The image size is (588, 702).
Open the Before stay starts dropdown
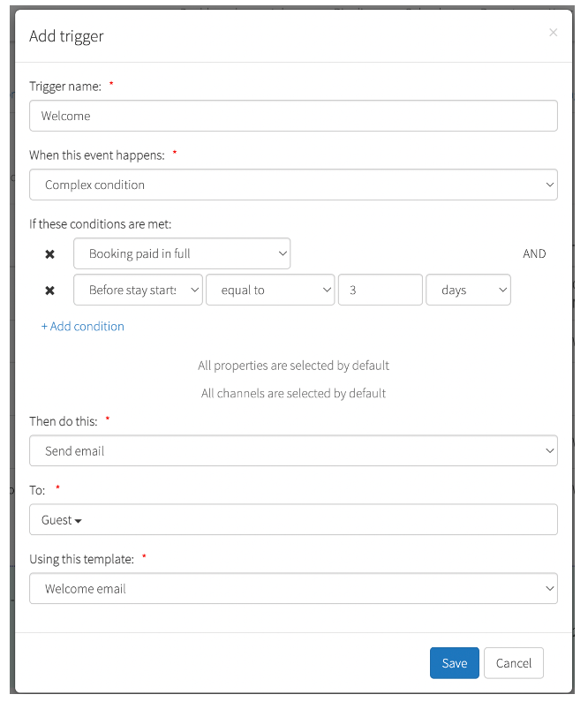[138, 290]
